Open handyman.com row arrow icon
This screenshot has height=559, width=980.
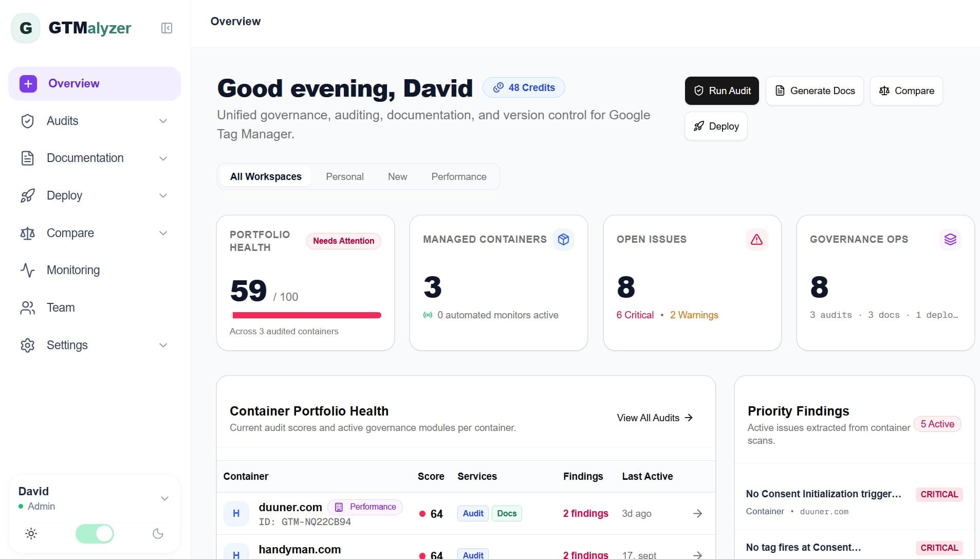tap(697, 555)
